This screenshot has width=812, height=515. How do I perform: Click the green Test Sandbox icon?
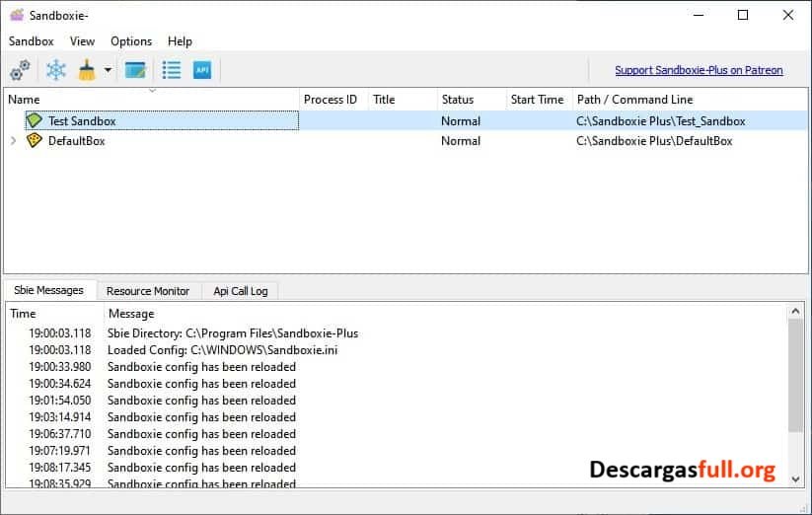click(35, 120)
